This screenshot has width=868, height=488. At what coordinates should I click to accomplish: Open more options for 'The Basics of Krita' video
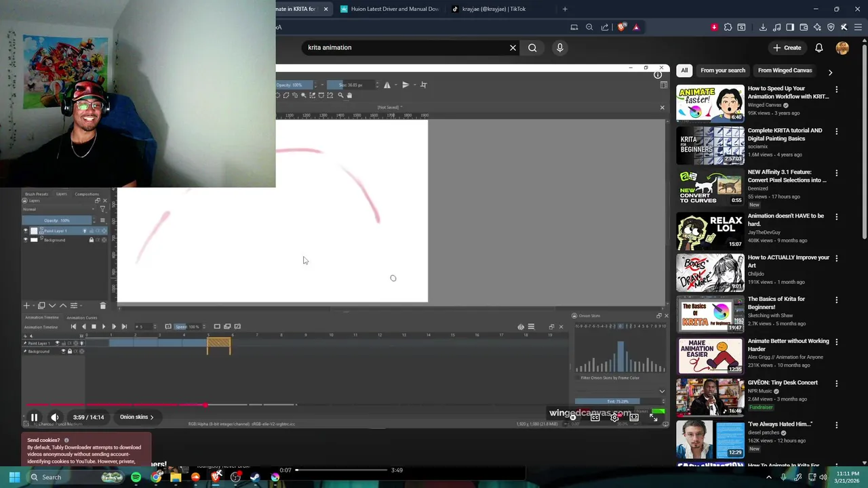(x=836, y=300)
